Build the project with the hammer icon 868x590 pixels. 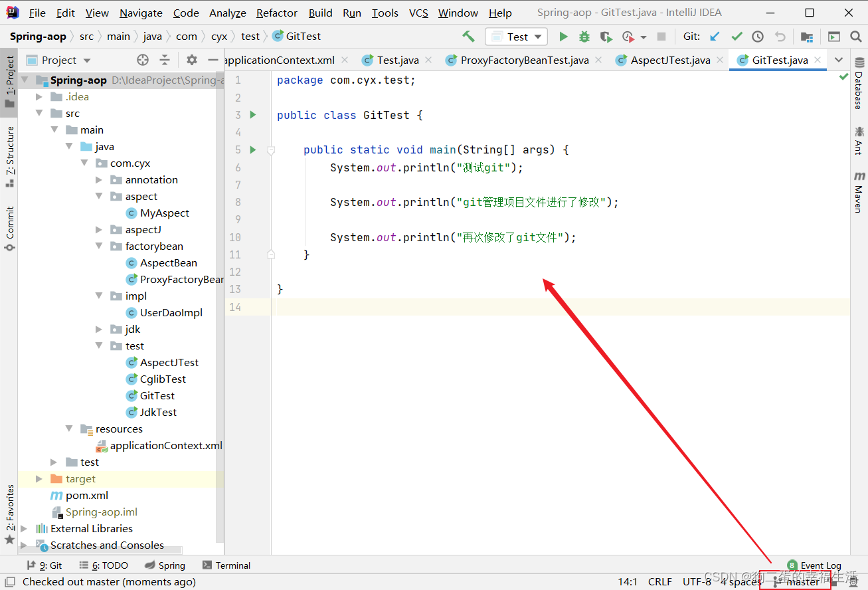[x=469, y=37]
